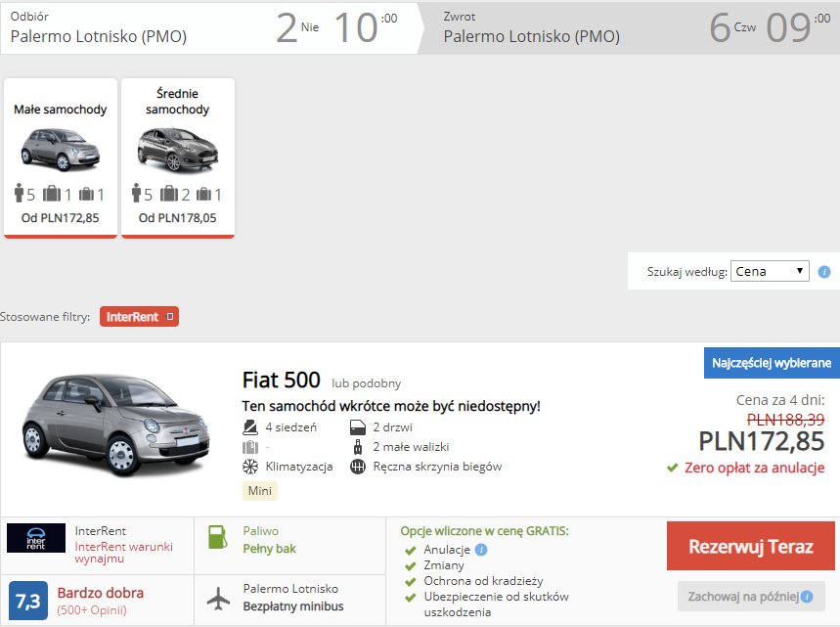Image resolution: width=840 pixels, height=627 pixels.
Task: Click the air conditioning snowflake icon
Action: point(250,467)
